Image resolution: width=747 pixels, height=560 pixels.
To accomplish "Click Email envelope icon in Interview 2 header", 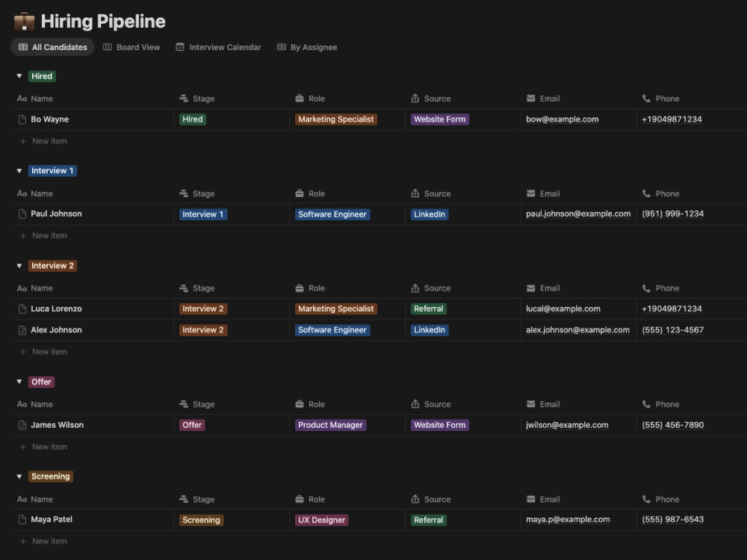I will pyautogui.click(x=530, y=288).
